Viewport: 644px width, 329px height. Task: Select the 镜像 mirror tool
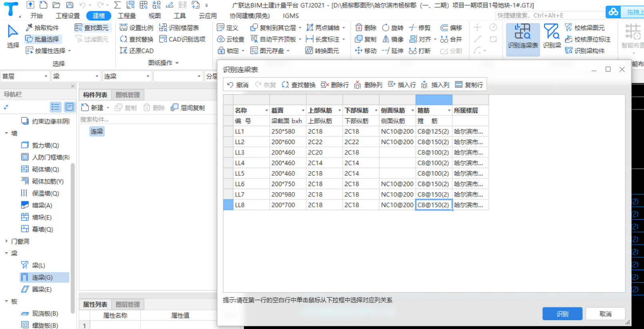[393, 39]
